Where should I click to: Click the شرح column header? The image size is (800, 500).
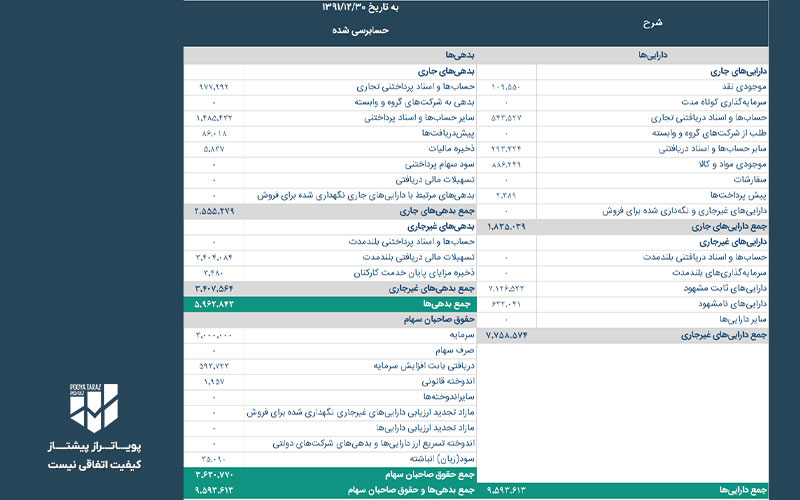click(653, 22)
